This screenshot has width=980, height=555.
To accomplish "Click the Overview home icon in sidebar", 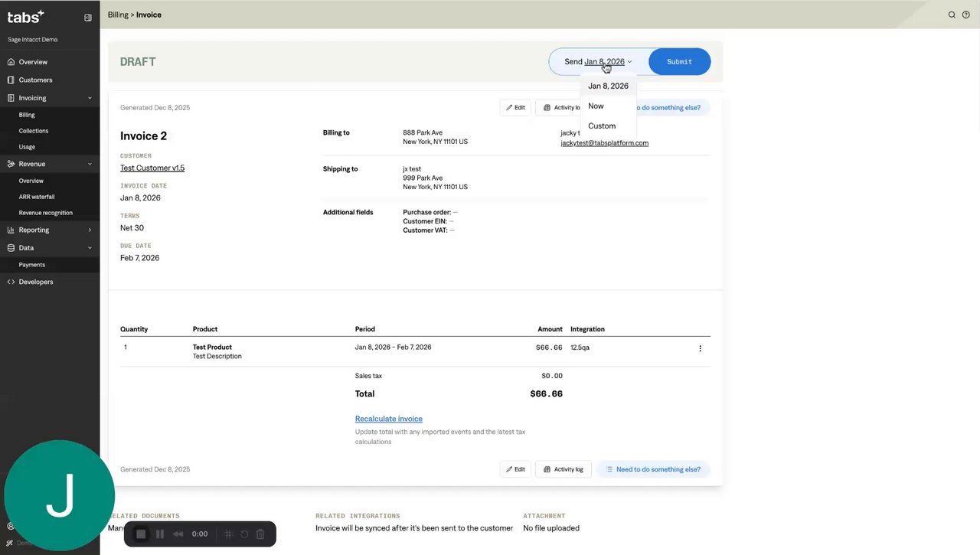I will click(11, 62).
